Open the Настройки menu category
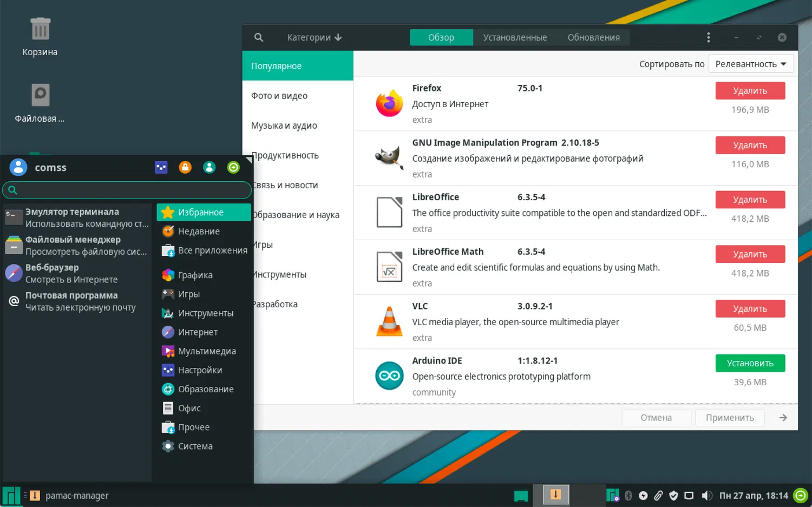The image size is (812, 507). pos(204,370)
